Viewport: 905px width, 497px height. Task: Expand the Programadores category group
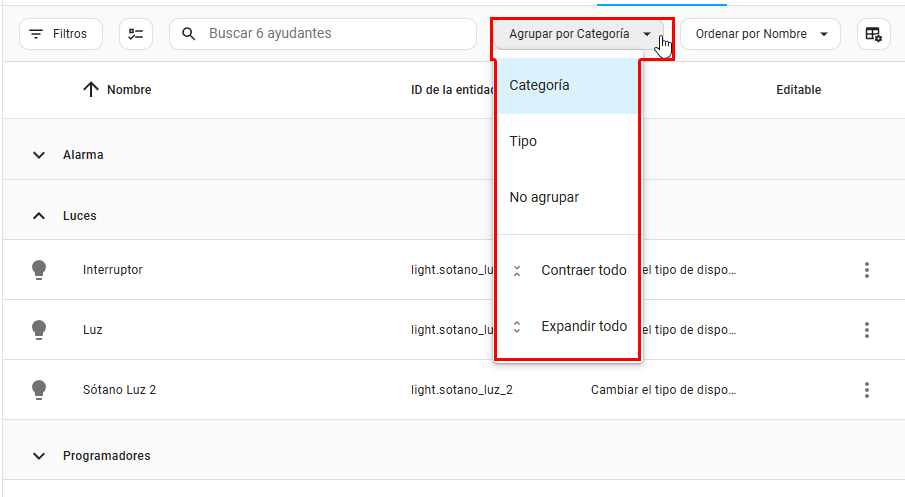point(39,456)
